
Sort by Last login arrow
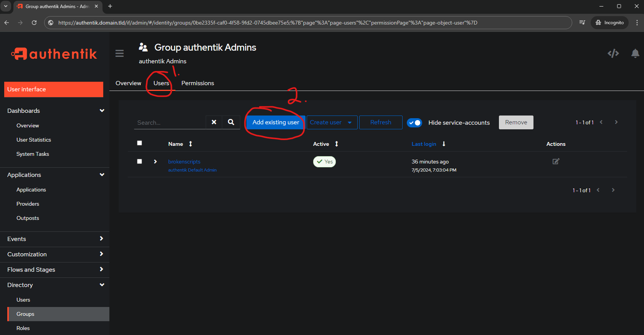[x=444, y=144]
